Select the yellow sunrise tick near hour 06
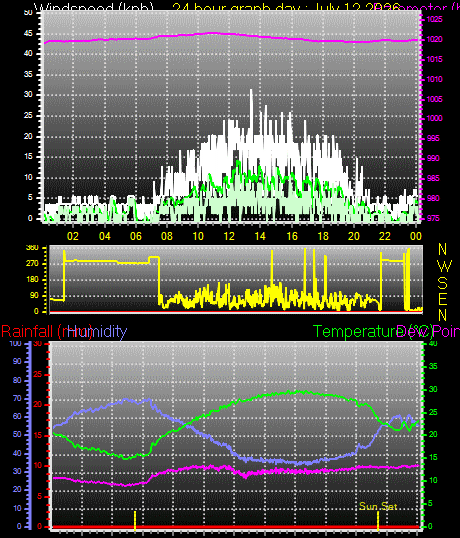This screenshot has height=538, width=460. 135,521
